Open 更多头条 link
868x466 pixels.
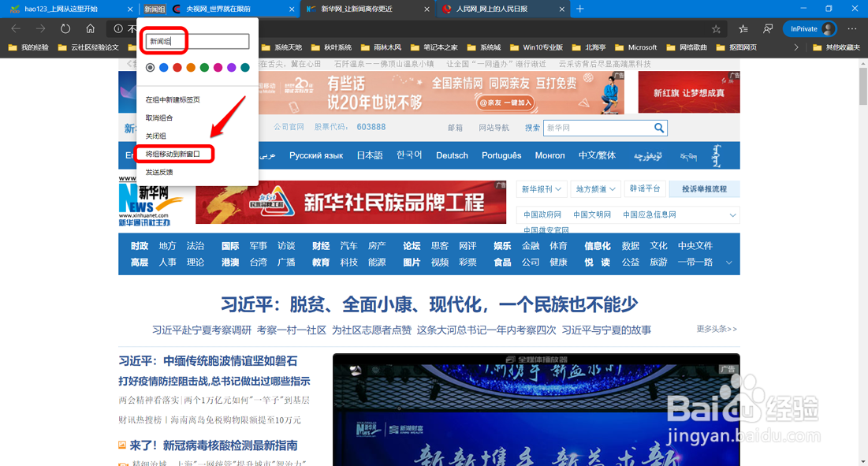pyautogui.click(x=717, y=329)
